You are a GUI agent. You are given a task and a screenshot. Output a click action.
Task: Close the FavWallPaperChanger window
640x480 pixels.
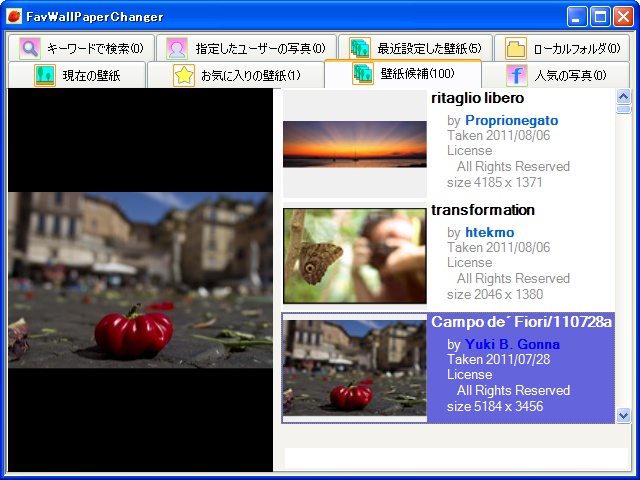[x=624, y=17]
